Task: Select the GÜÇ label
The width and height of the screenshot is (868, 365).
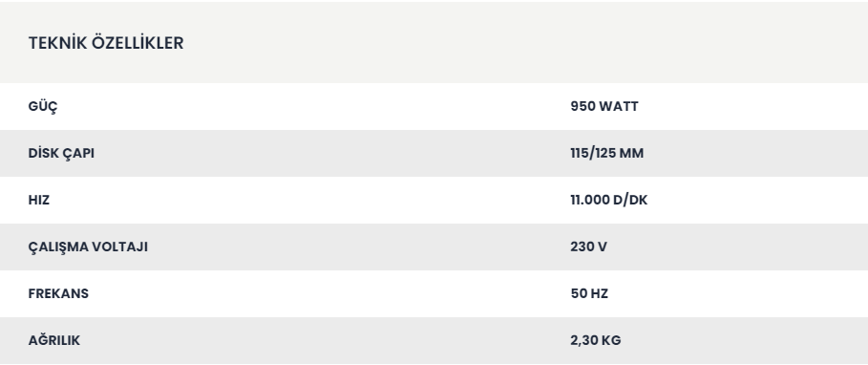Action: pyautogui.click(x=43, y=106)
